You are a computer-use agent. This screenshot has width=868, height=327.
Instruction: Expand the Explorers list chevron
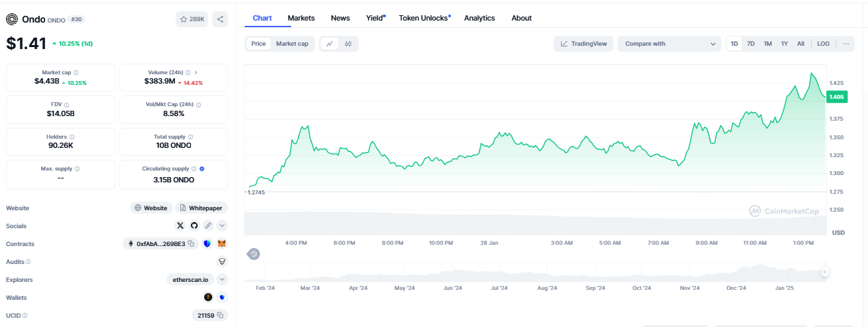coord(222,279)
